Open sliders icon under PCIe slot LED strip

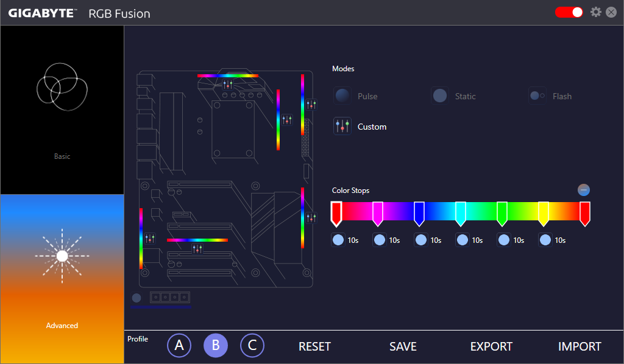197,249
